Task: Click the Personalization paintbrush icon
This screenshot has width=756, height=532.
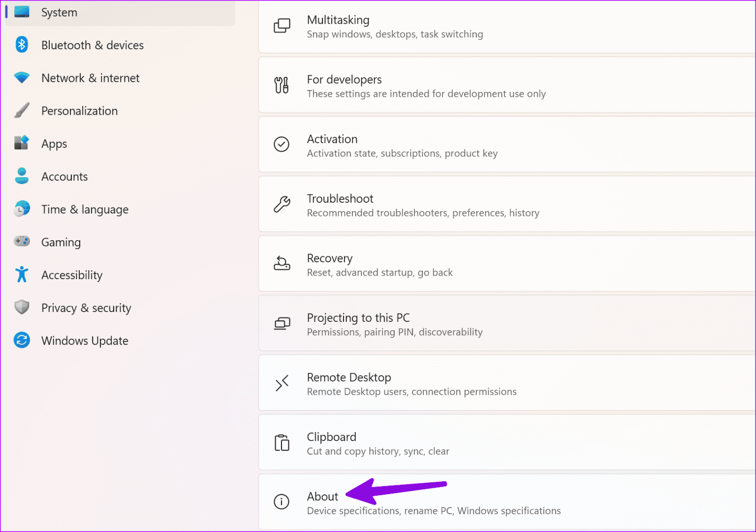Action: [22, 110]
